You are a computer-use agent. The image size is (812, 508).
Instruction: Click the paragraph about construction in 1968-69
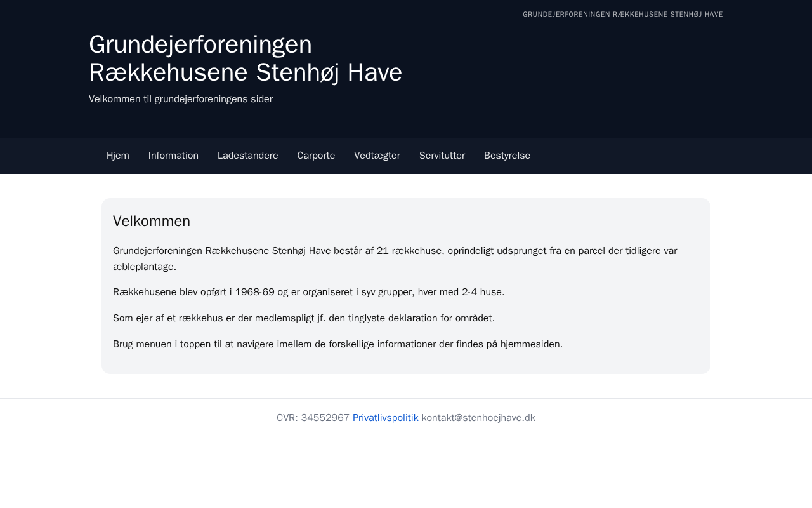308,292
